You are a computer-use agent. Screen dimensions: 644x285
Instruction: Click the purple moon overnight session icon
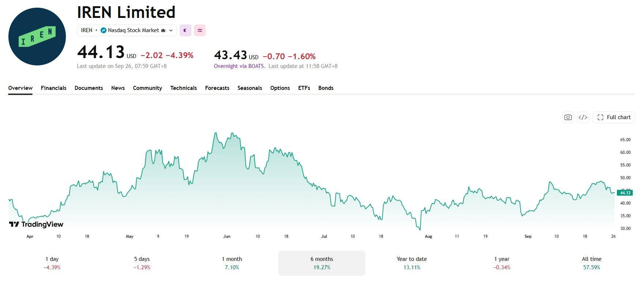(186, 30)
